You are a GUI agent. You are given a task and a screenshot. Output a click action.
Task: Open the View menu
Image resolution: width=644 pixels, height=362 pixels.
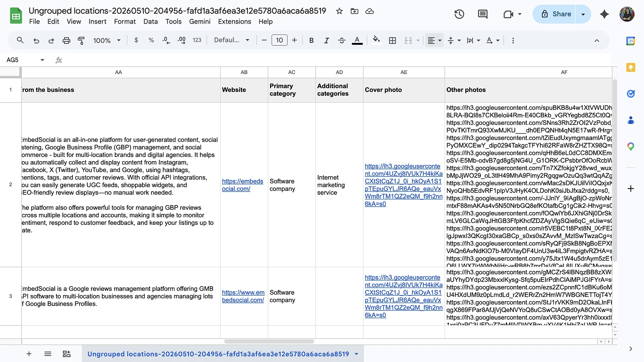(x=74, y=21)
